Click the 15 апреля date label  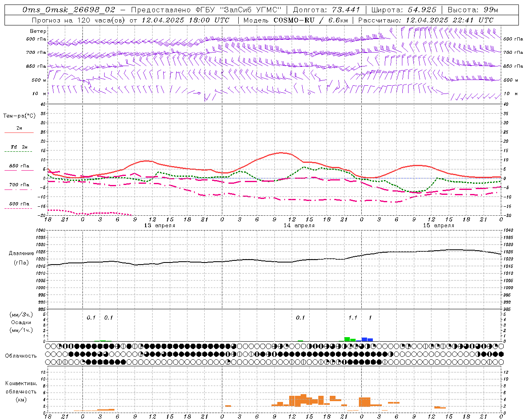pyautogui.click(x=438, y=226)
